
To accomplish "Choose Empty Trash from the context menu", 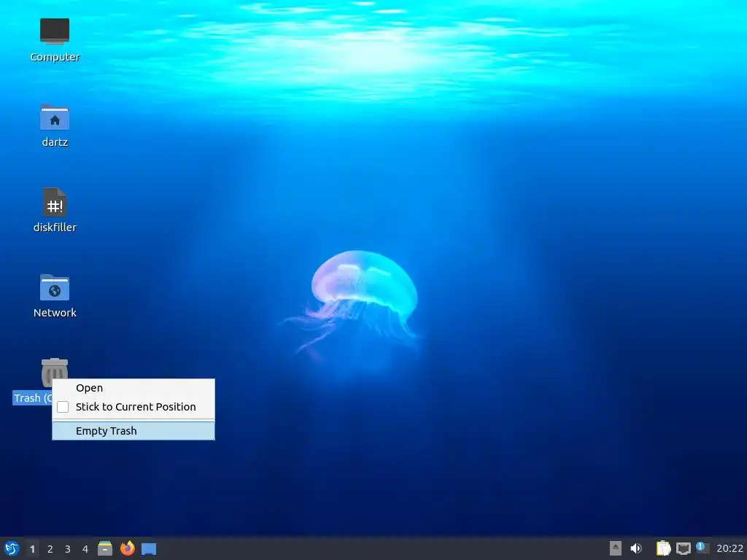I will point(133,431).
